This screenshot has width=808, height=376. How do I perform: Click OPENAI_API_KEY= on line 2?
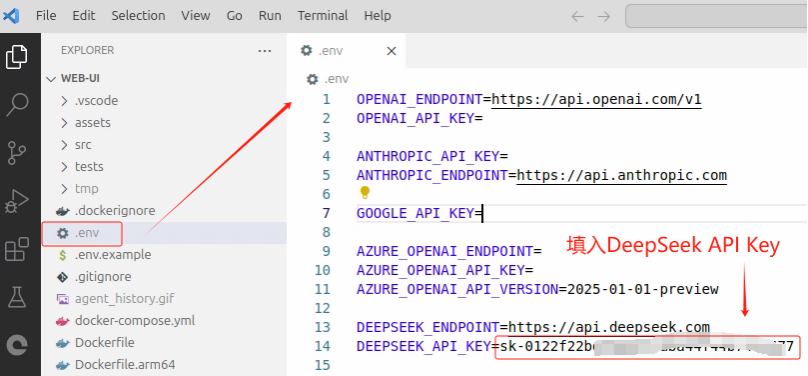(419, 118)
